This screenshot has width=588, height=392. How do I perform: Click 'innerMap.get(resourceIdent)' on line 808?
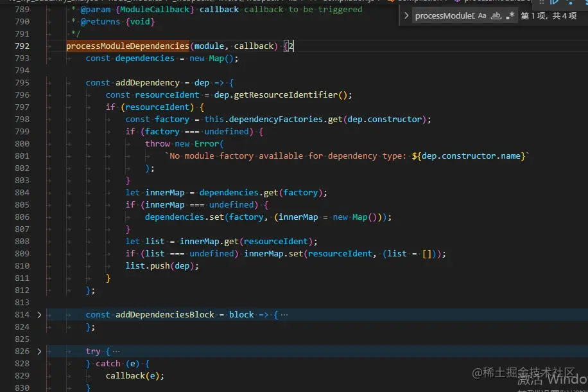[246, 242]
